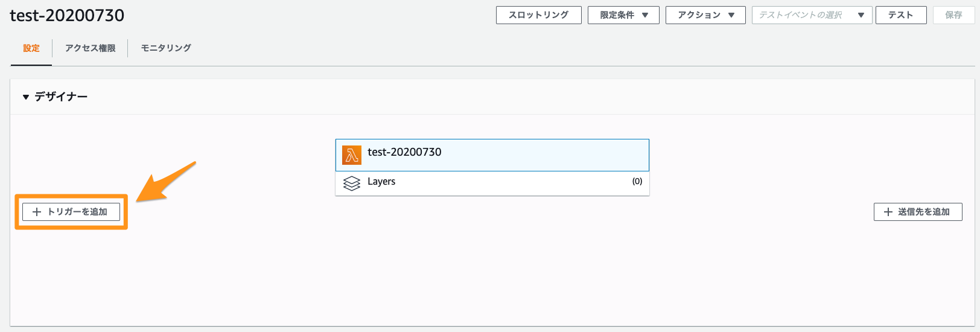Click the スロットリング button

[x=538, y=15]
